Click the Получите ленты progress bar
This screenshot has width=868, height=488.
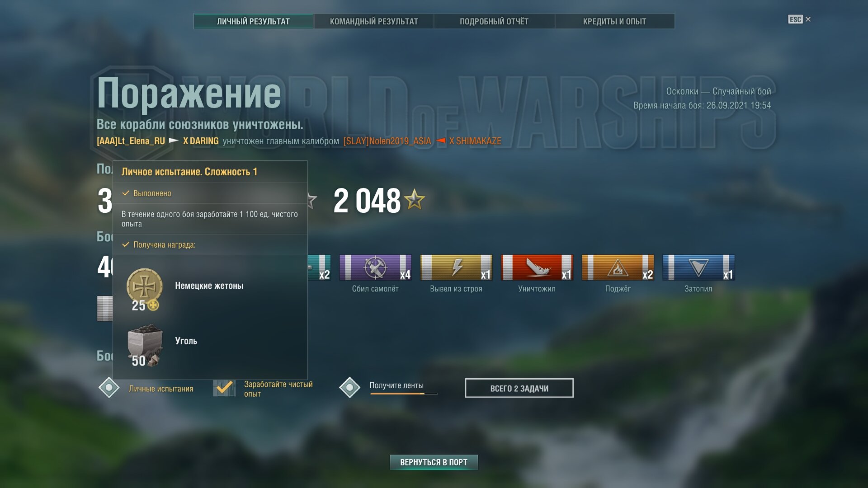click(x=404, y=394)
